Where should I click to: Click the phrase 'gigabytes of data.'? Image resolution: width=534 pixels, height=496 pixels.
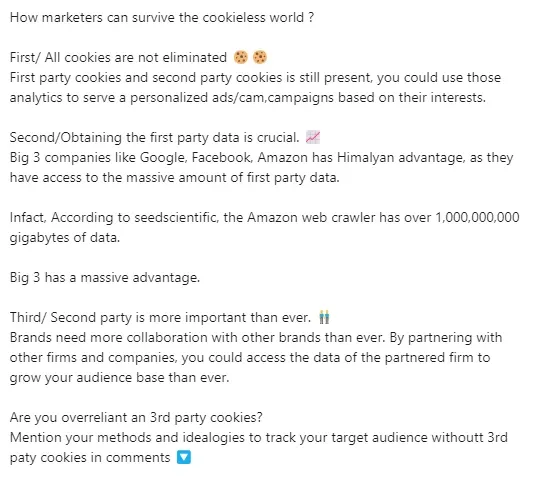[x=65, y=238]
